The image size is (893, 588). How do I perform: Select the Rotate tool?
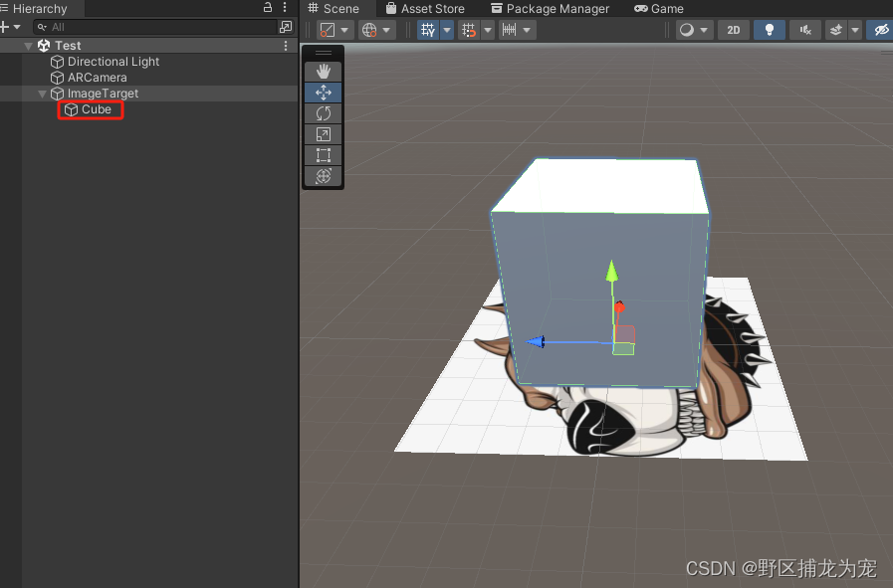point(323,113)
